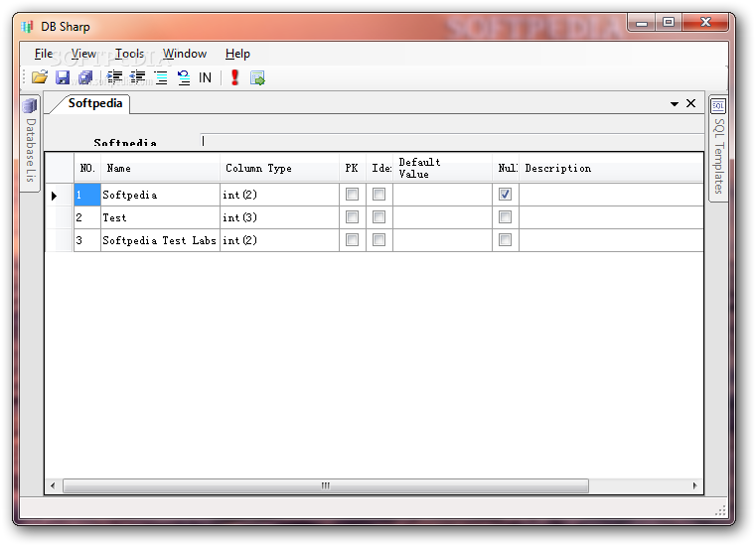Toggle Identity checkbox for Softpedia row
Image resolution: width=756 pixels, height=546 pixels.
378,195
